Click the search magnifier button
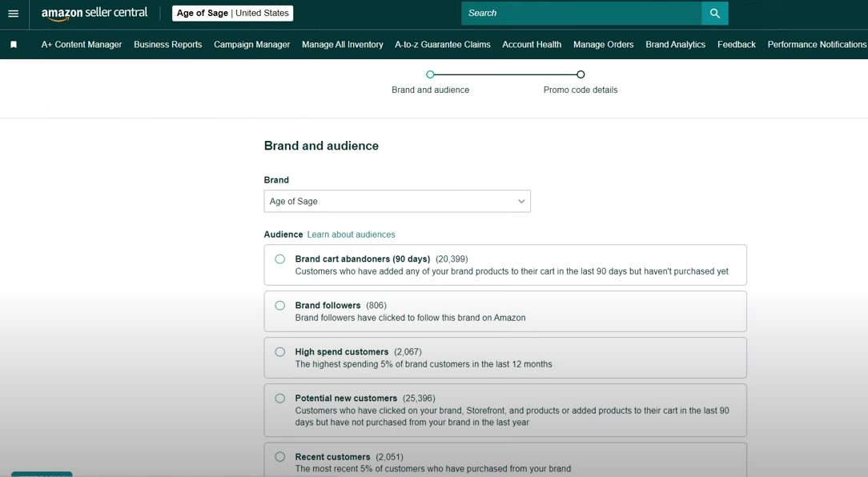 [715, 14]
